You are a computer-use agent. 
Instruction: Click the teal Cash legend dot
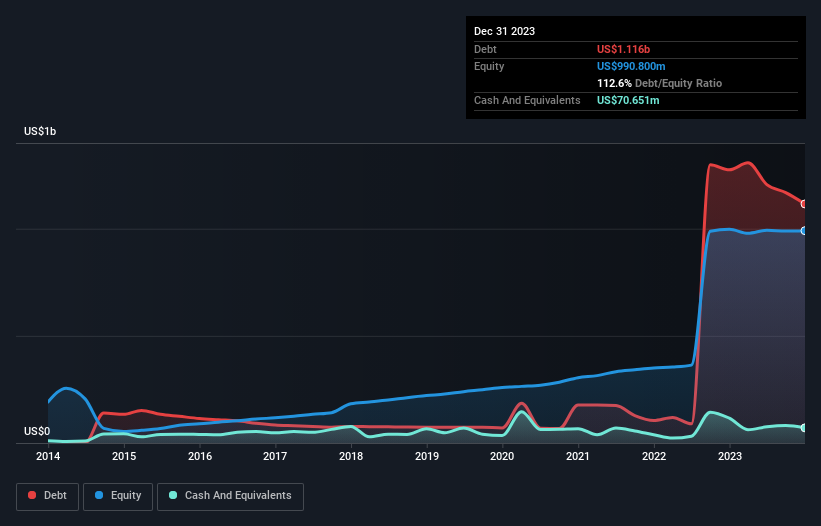click(x=173, y=495)
